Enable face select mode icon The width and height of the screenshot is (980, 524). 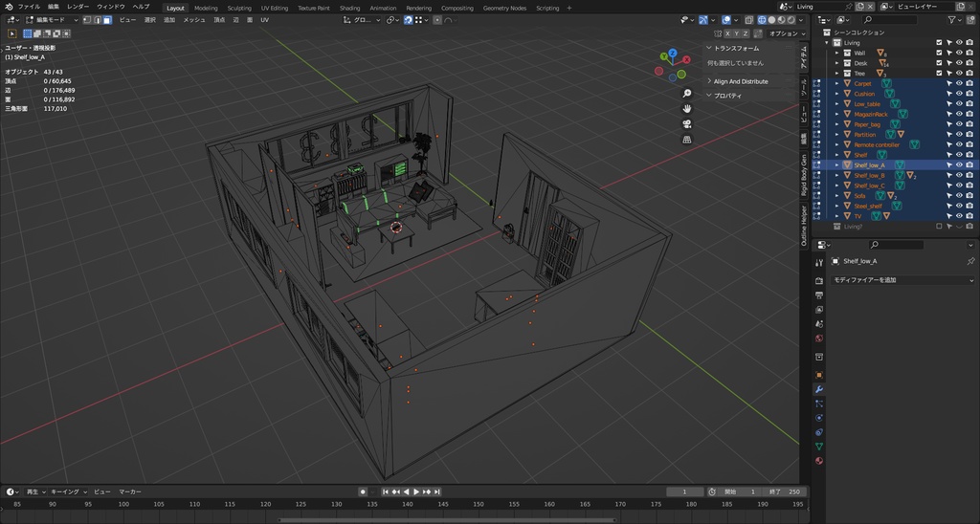[107, 19]
